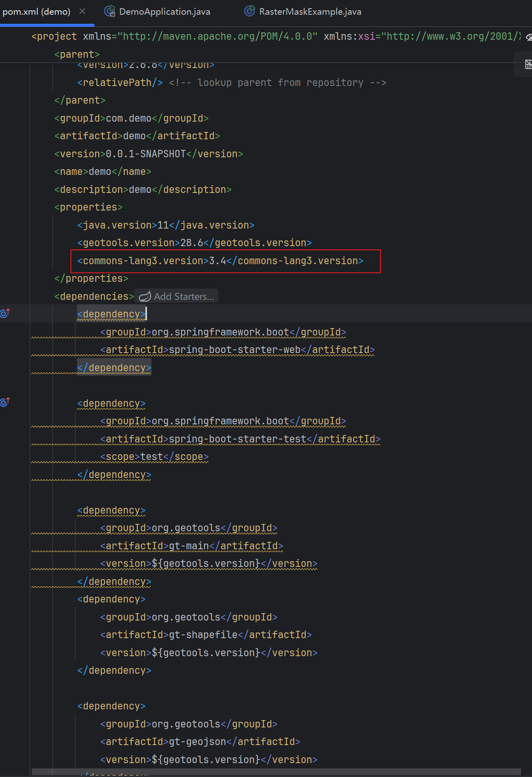Click the gt-shapefile artifactId
Viewport: 532px width, 777px height.
coord(203,635)
